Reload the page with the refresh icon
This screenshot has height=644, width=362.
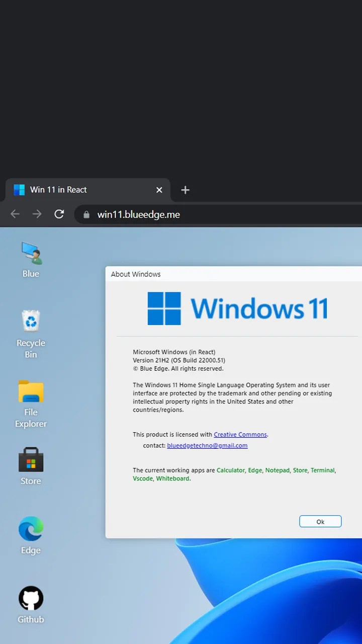[59, 214]
